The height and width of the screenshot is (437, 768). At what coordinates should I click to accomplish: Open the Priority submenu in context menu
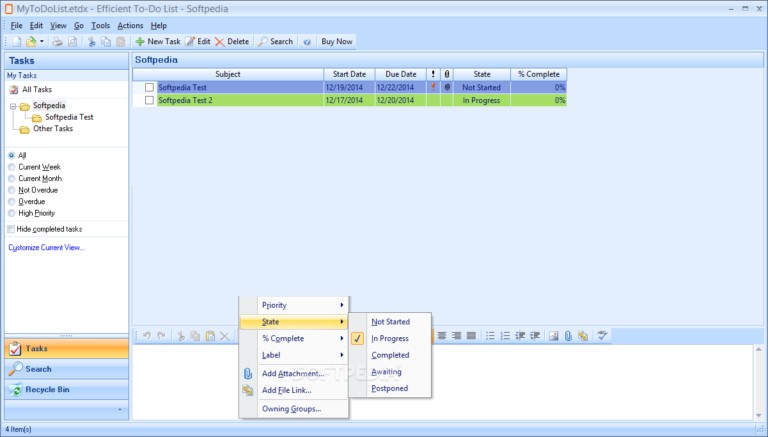pos(294,305)
